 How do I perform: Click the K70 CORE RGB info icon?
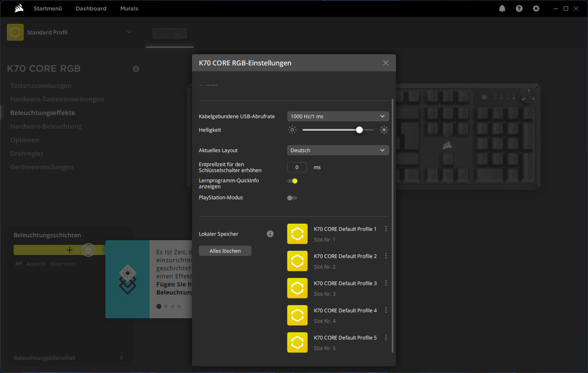[136, 69]
